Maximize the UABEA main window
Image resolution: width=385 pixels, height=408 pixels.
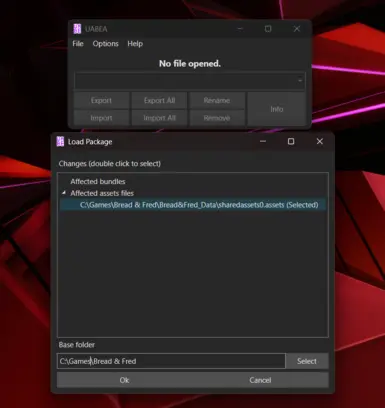pyautogui.click(x=268, y=29)
